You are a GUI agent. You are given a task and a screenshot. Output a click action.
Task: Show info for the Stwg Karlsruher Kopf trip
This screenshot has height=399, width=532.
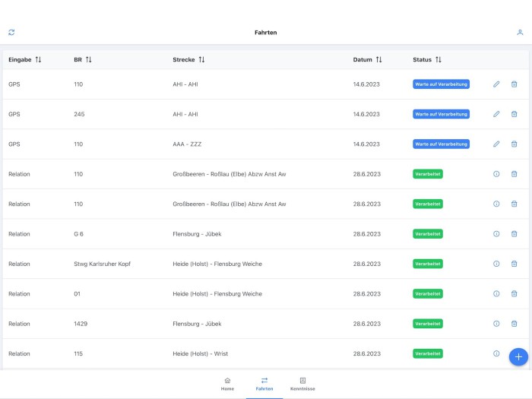point(496,264)
